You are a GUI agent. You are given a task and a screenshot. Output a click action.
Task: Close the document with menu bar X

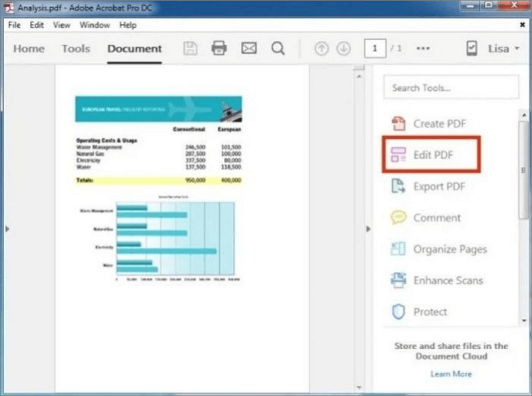[x=523, y=25]
